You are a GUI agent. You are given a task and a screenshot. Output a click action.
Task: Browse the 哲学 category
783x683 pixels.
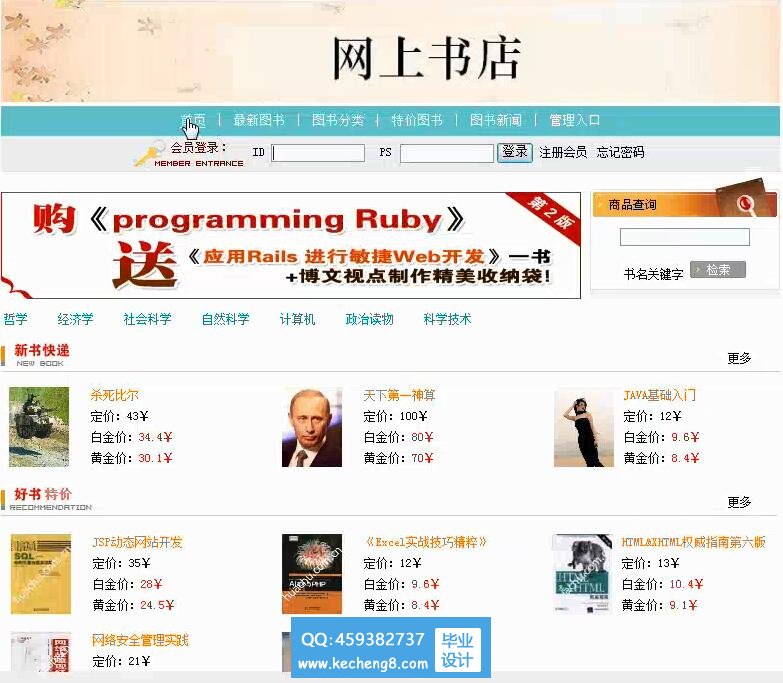click(x=15, y=319)
